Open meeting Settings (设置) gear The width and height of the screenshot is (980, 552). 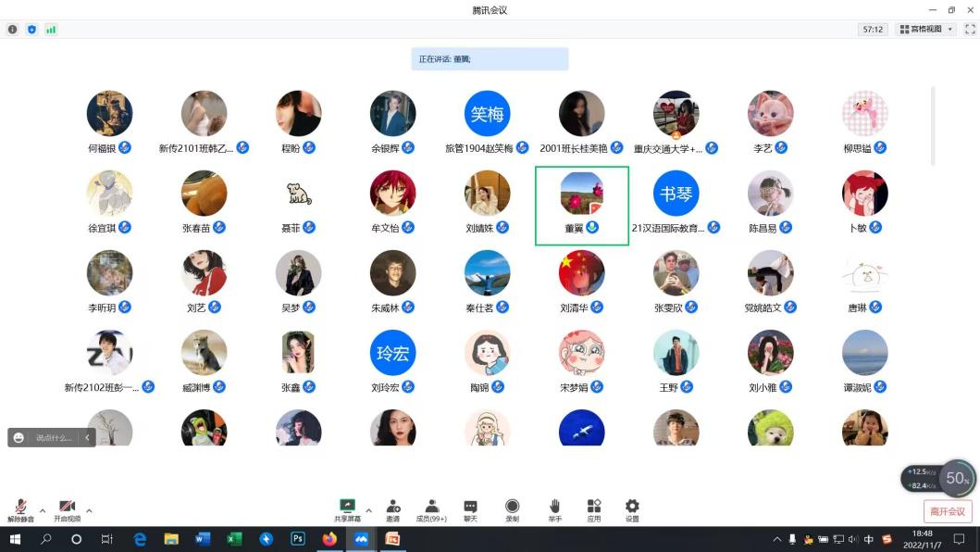click(632, 508)
